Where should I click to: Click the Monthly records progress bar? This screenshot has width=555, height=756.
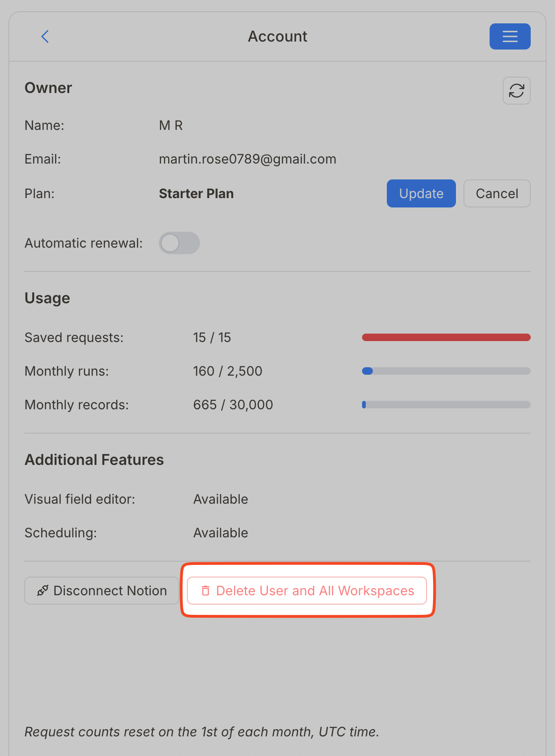click(x=446, y=405)
